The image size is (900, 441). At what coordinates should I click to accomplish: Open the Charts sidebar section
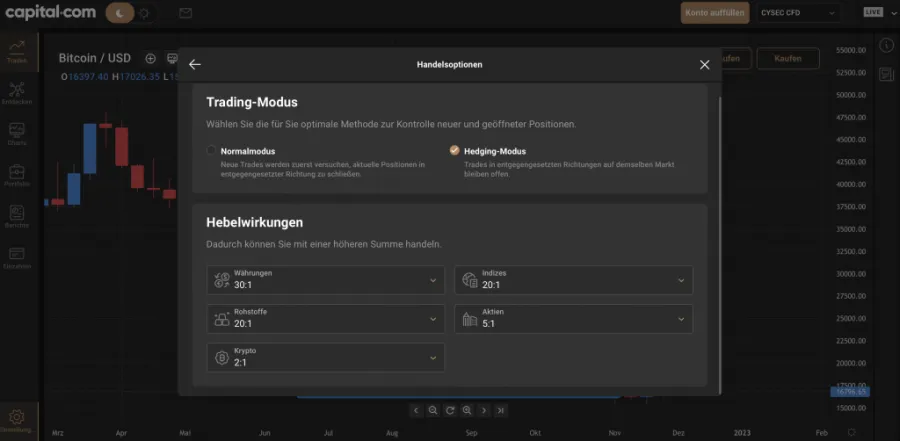click(17, 134)
